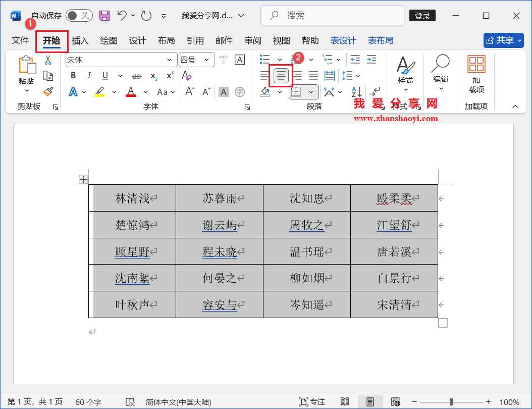Toggle strikethrough formatting
This screenshot has width=532, height=409.
[x=137, y=76]
